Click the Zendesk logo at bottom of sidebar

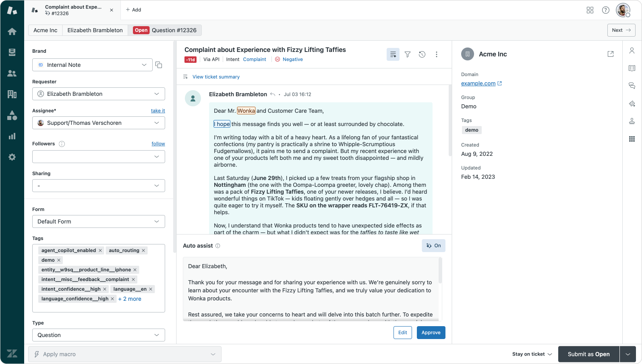pos(12,354)
